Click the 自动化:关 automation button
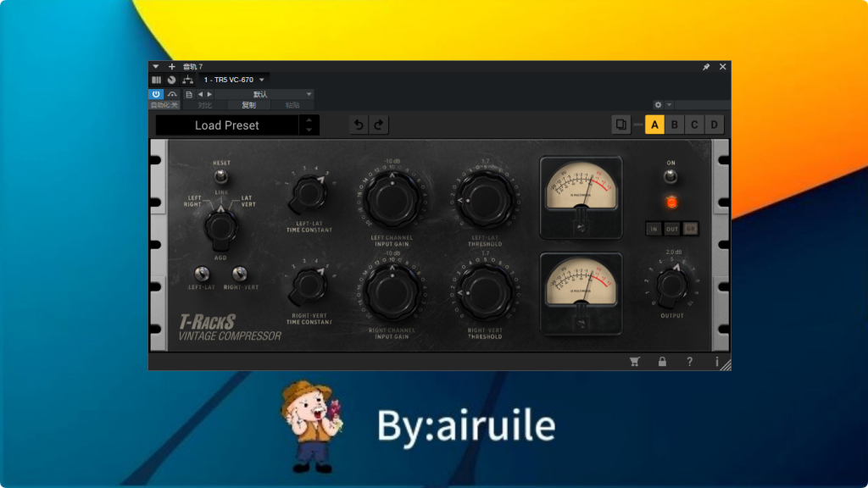Screen dimensions: 868x488 tap(164, 105)
